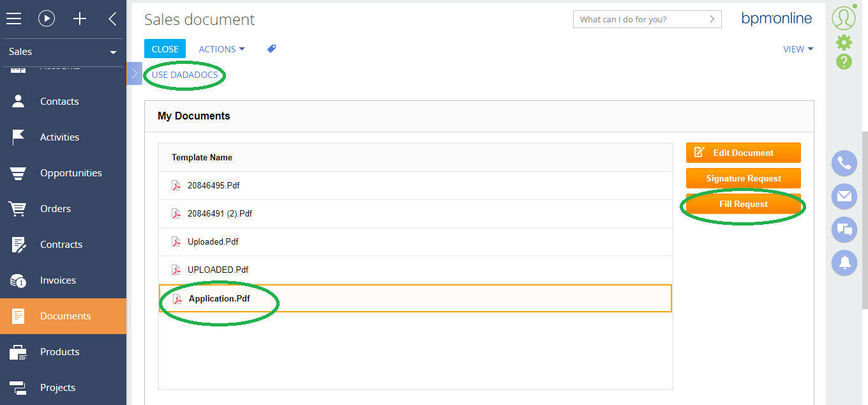Click the arrow in the command line box
Viewport: 868px width, 405px height.
coord(712,19)
